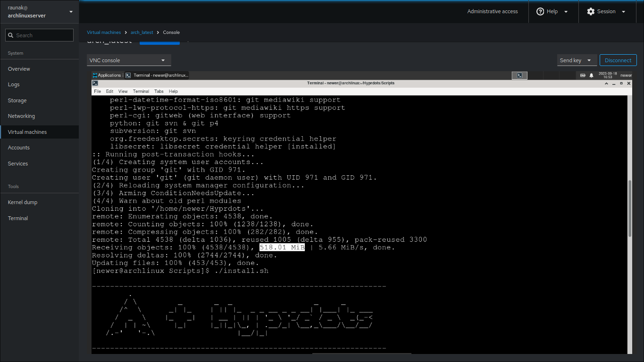Click Administrative access in the top bar
This screenshot has height=362, width=644.
click(x=493, y=11)
